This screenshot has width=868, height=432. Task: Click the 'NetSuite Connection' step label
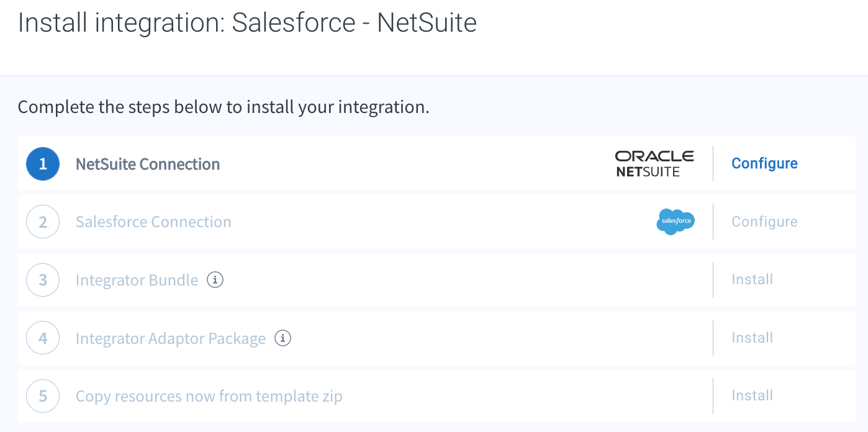(148, 164)
